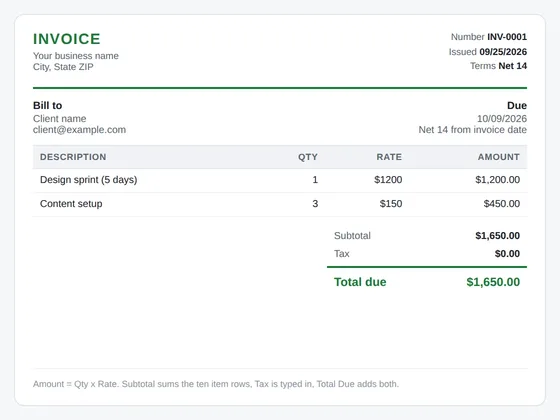Screen dimensions: 560x420
Task: Select the 'Client name' text
Action: click(60, 119)
